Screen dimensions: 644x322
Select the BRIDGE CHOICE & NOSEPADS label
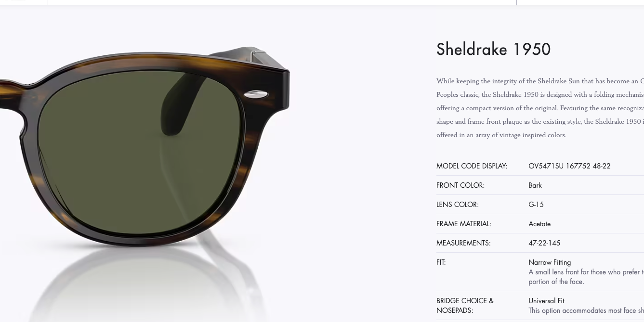click(465, 306)
